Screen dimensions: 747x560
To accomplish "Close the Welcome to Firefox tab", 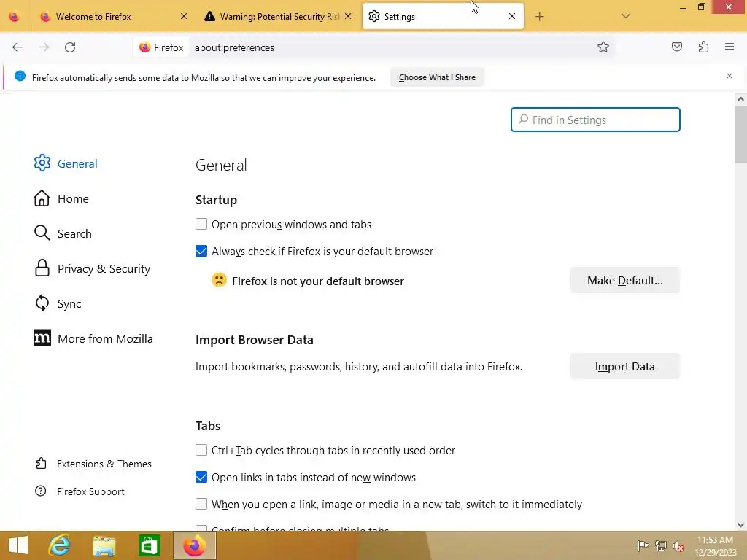I will (x=183, y=16).
